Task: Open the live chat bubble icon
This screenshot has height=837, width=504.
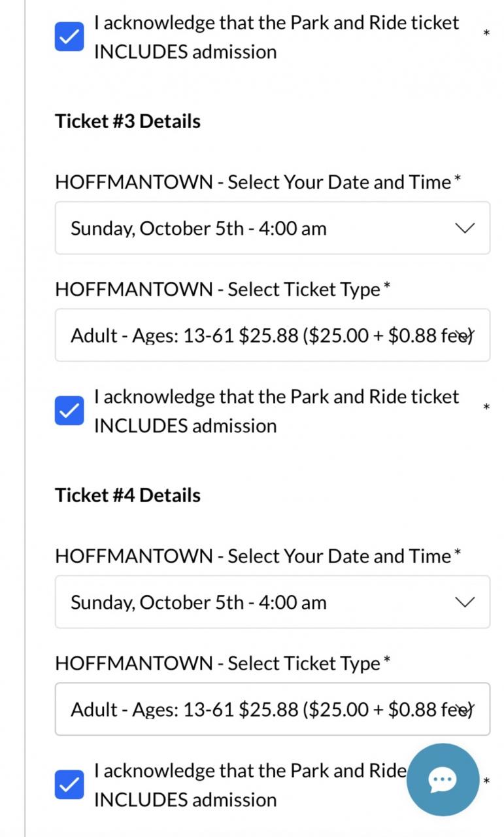Action: point(443,779)
